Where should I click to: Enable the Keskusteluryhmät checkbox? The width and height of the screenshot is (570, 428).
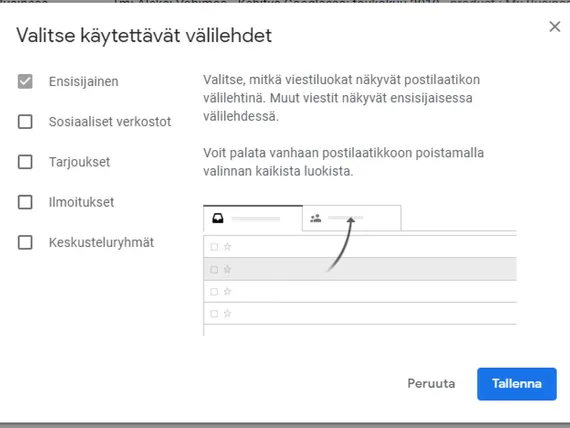click(25, 242)
